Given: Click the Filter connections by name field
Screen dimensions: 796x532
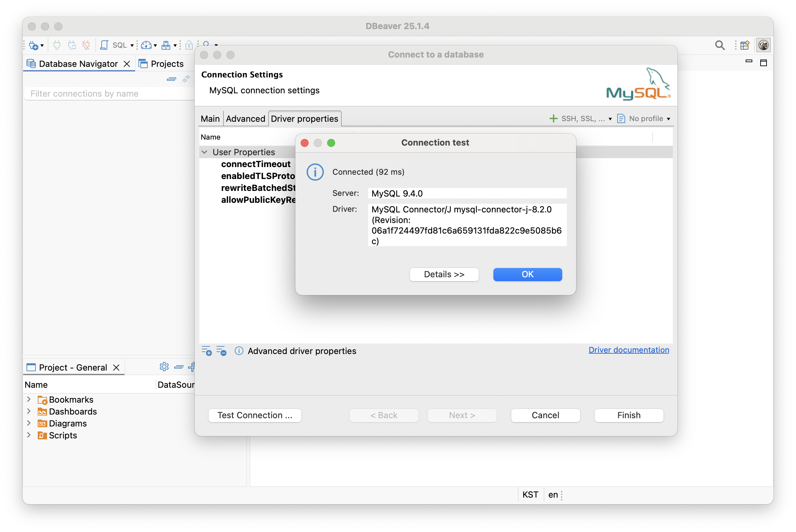Looking at the screenshot, I should [x=109, y=94].
